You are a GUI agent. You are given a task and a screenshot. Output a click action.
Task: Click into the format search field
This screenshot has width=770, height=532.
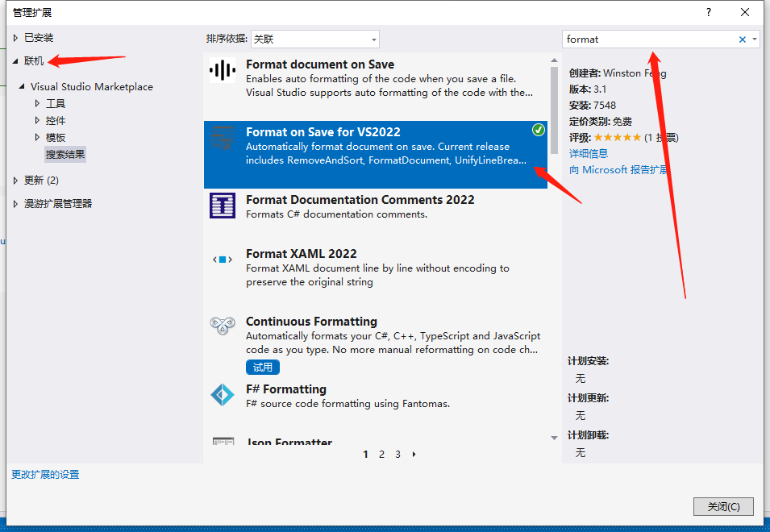coord(650,39)
